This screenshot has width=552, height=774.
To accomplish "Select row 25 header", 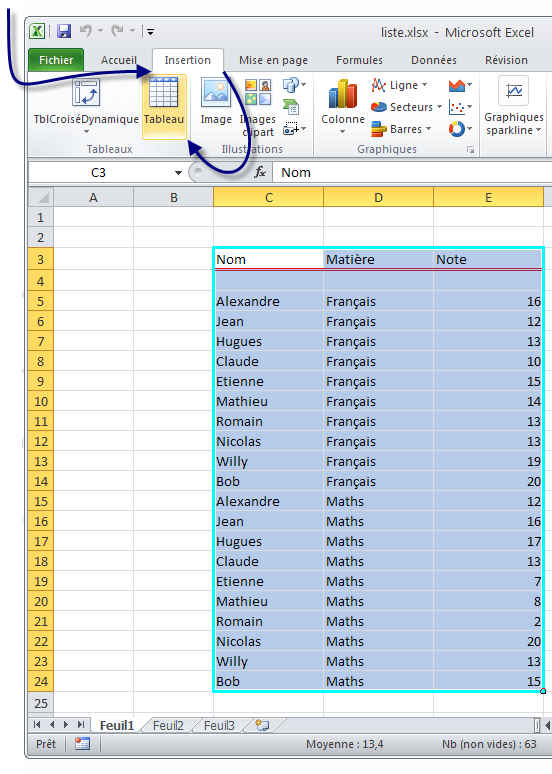I will click(41, 703).
